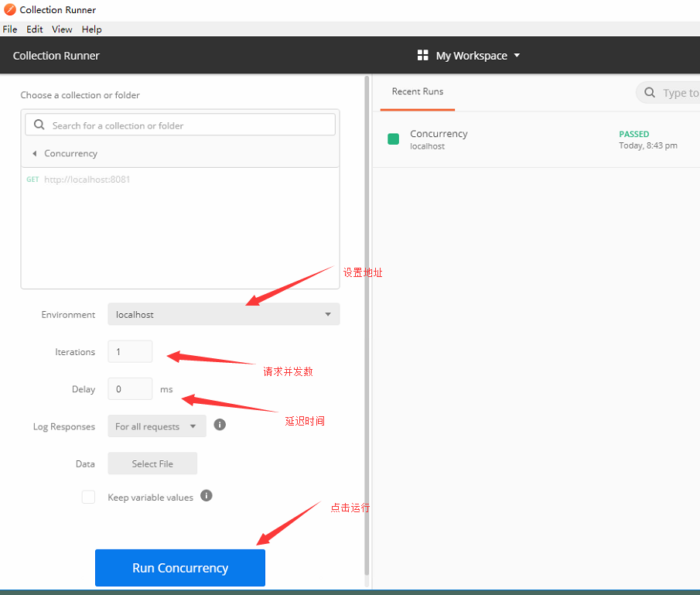Click the Iterations input field
Screen dimensions: 700x595
pos(130,351)
